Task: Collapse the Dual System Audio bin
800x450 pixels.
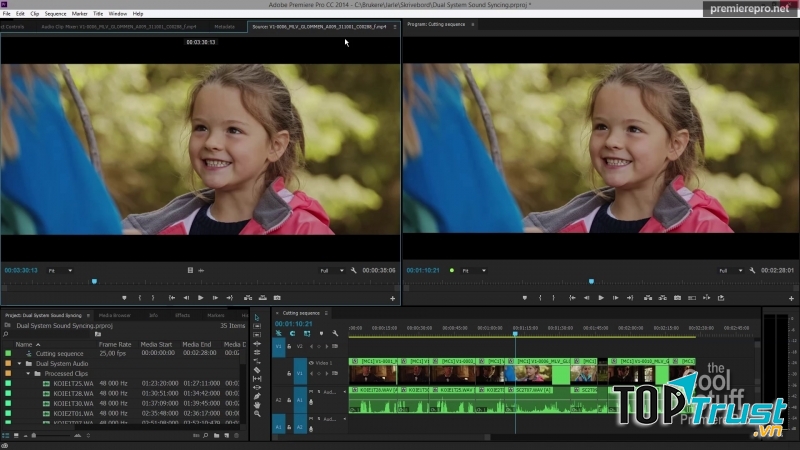Action: point(20,364)
